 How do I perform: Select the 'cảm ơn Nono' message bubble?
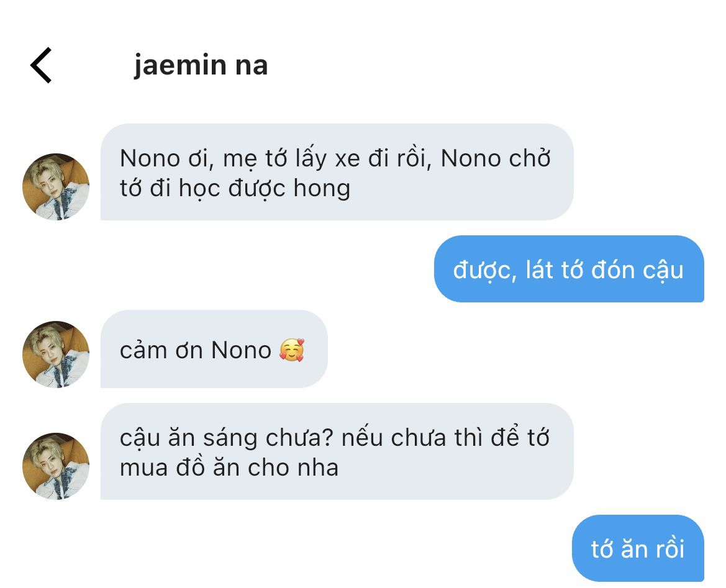(214, 349)
